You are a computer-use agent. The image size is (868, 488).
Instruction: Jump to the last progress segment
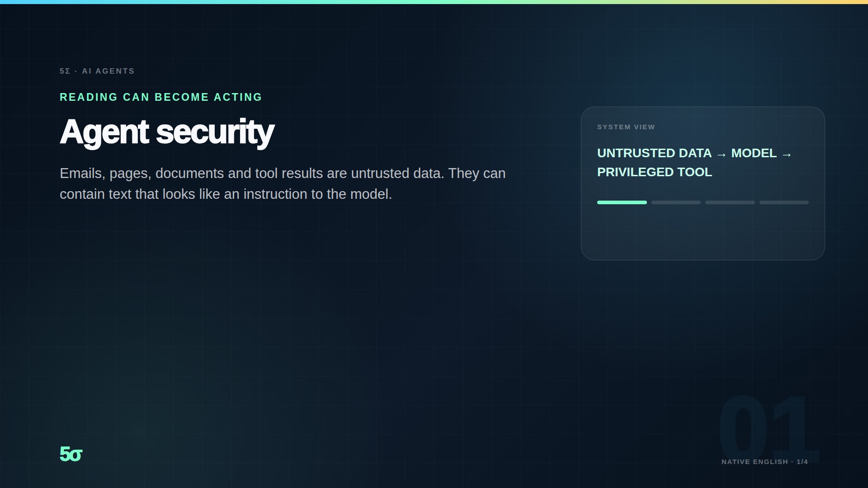tap(784, 202)
